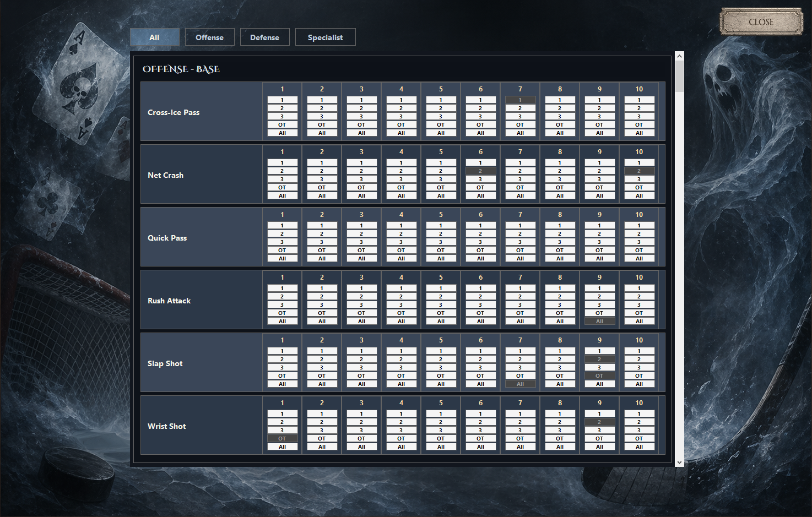
Task: Select Quick Pass column 2 period 2
Action: tap(322, 234)
